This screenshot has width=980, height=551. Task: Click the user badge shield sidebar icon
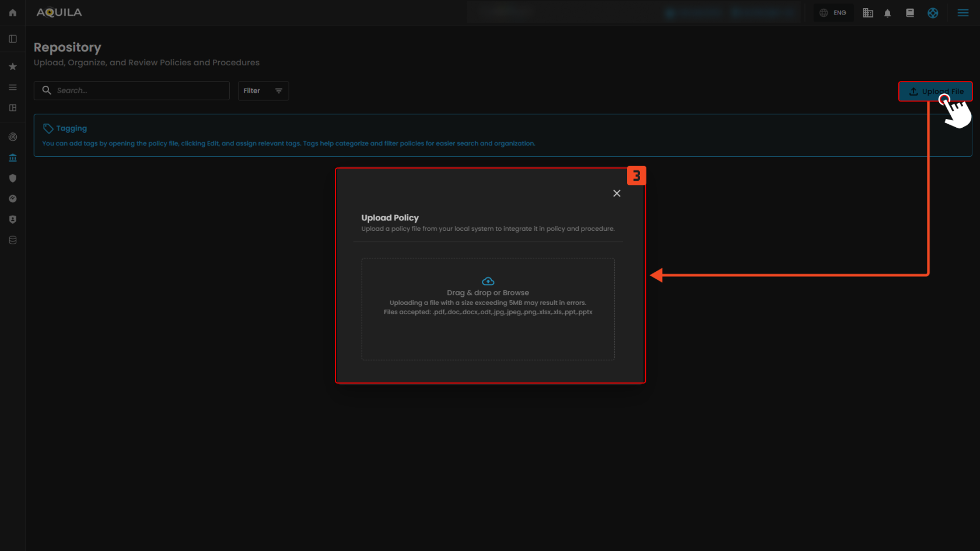click(x=13, y=220)
